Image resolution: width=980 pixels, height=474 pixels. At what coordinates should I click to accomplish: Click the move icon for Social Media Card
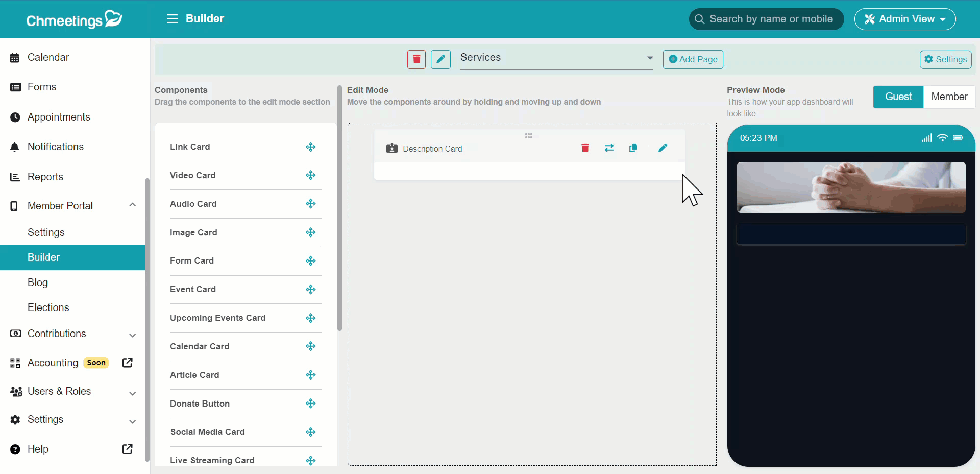coord(311,432)
